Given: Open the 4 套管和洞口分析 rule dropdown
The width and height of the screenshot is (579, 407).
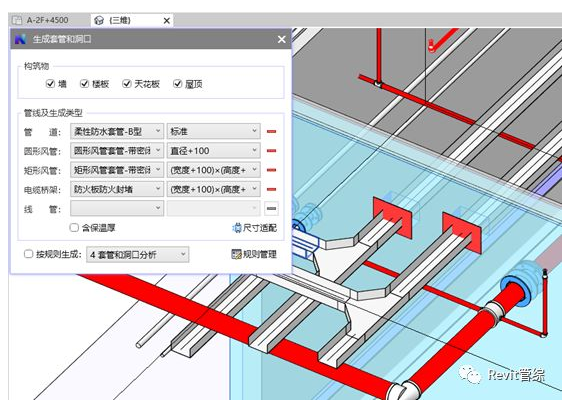Looking at the screenshot, I should [x=137, y=254].
